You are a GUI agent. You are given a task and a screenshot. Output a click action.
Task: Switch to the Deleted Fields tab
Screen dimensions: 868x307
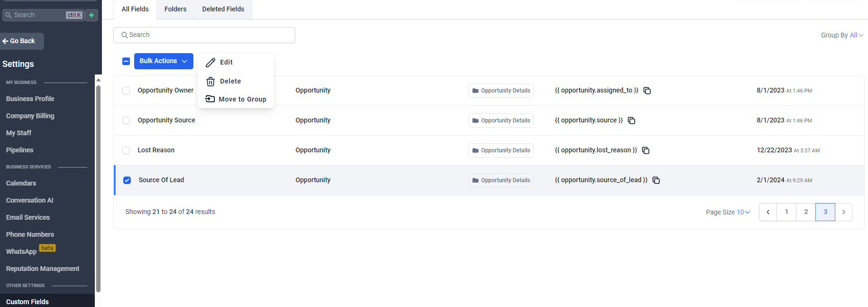223,9
